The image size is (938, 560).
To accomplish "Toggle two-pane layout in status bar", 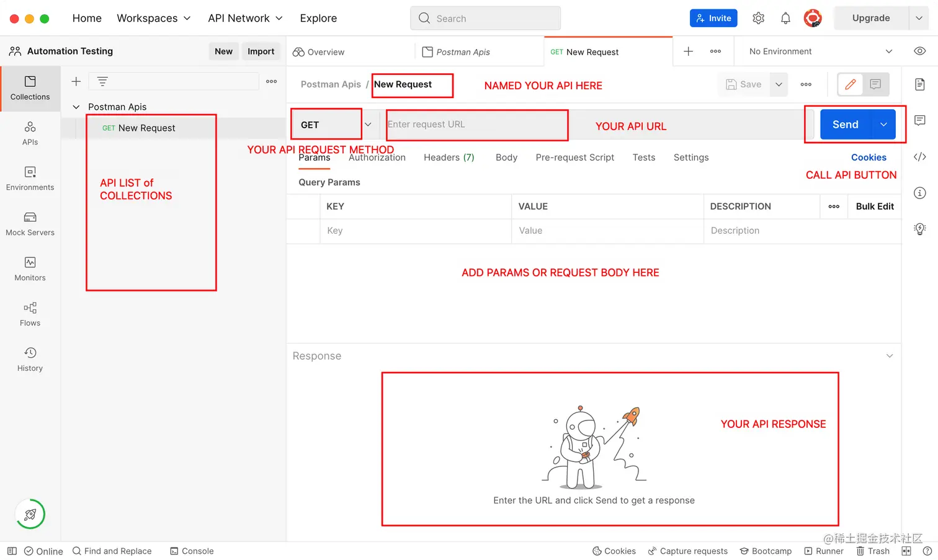I will [x=906, y=551].
